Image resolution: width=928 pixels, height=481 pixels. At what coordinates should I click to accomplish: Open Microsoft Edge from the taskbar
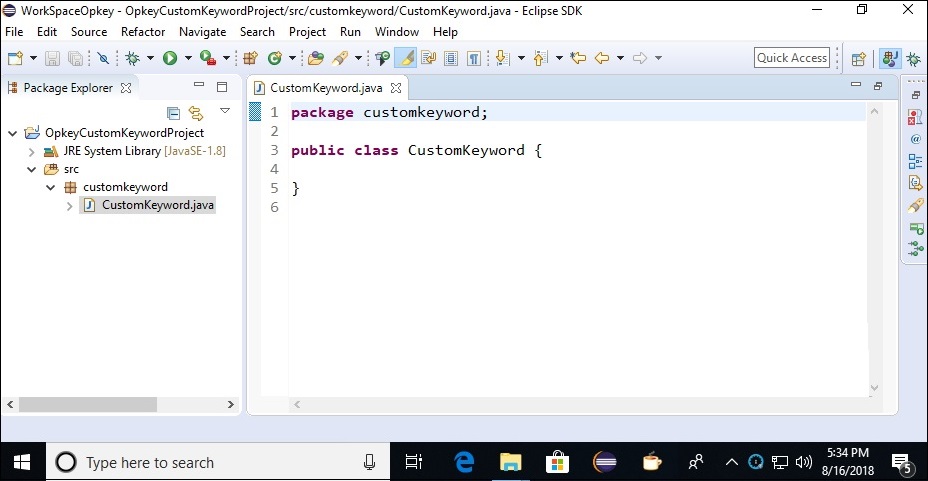(464, 462)
